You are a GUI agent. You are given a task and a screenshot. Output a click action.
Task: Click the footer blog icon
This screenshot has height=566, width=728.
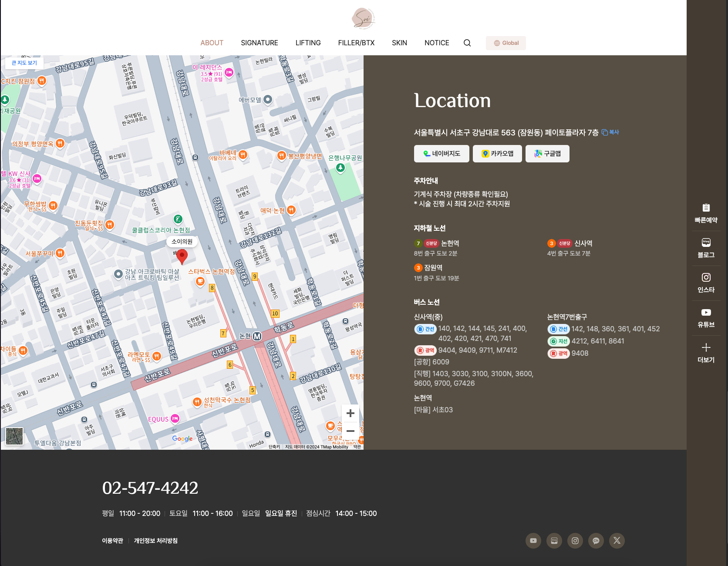tap(554, 541)
